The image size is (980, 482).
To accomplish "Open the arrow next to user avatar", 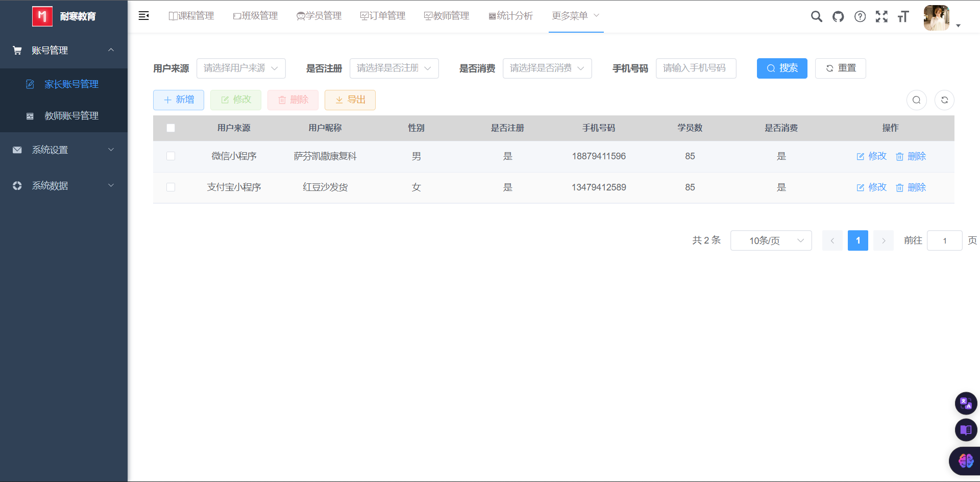I will pos(958,26).
